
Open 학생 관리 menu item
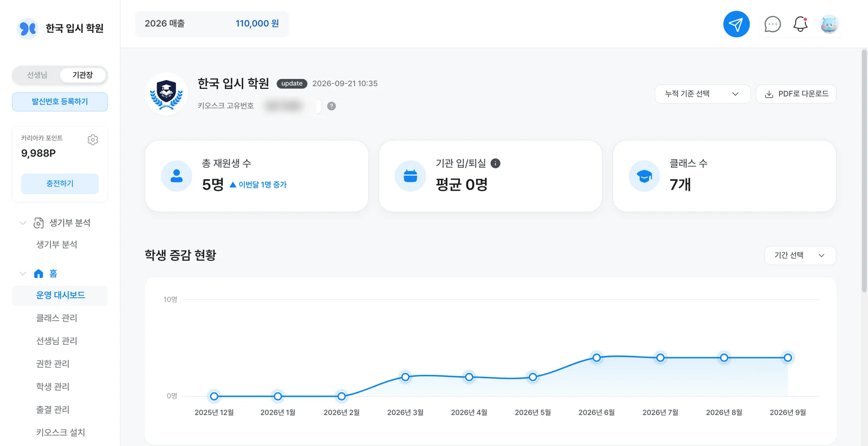53,387
